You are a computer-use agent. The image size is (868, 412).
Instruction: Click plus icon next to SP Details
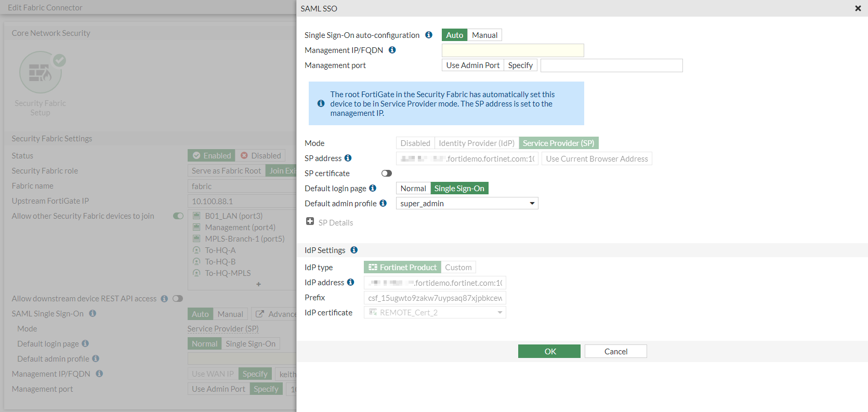(310, 221)
